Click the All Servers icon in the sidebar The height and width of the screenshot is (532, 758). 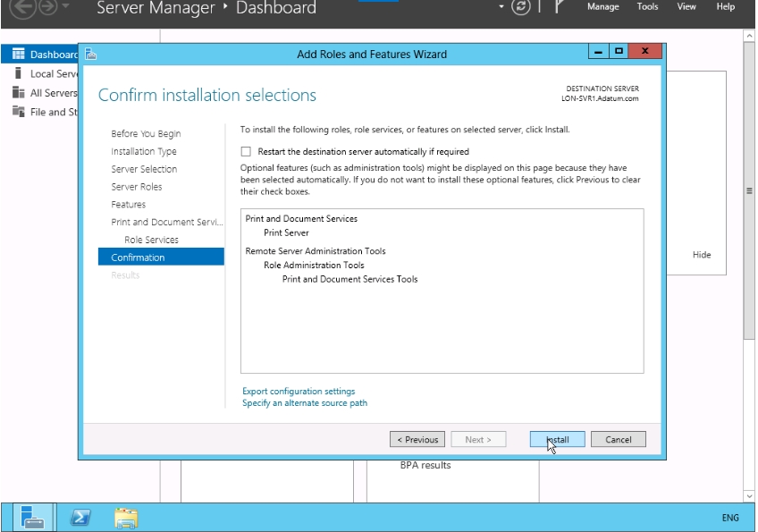coord(19,92)
